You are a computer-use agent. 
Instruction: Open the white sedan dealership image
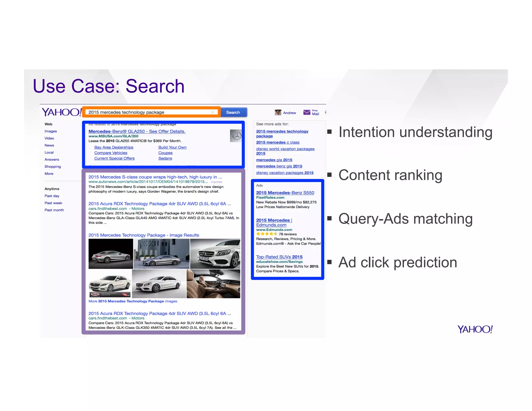coord(110,284)
